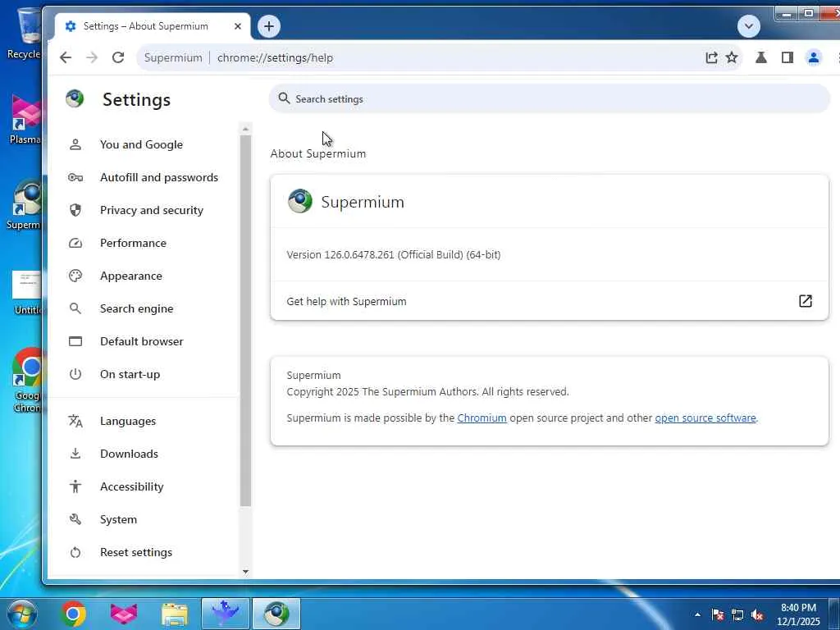Open Windows Explorer from the taskbar
The width and height of the screenshot is (840, 630).
coord(175,614)
